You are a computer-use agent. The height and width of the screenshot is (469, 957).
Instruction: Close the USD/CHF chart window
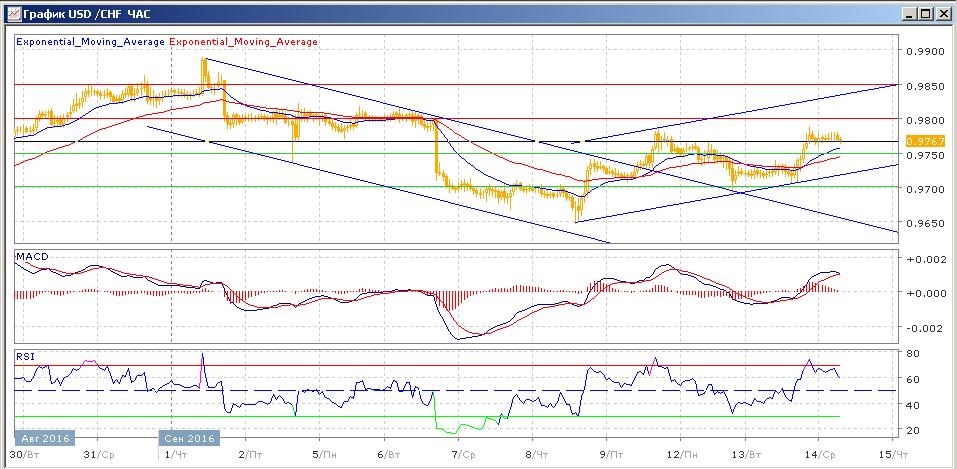942,12
